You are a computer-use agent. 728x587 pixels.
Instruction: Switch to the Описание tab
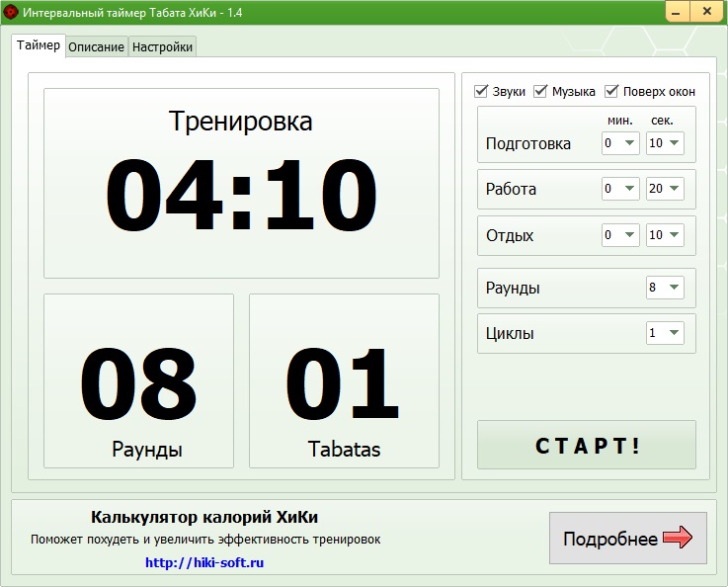96,47
